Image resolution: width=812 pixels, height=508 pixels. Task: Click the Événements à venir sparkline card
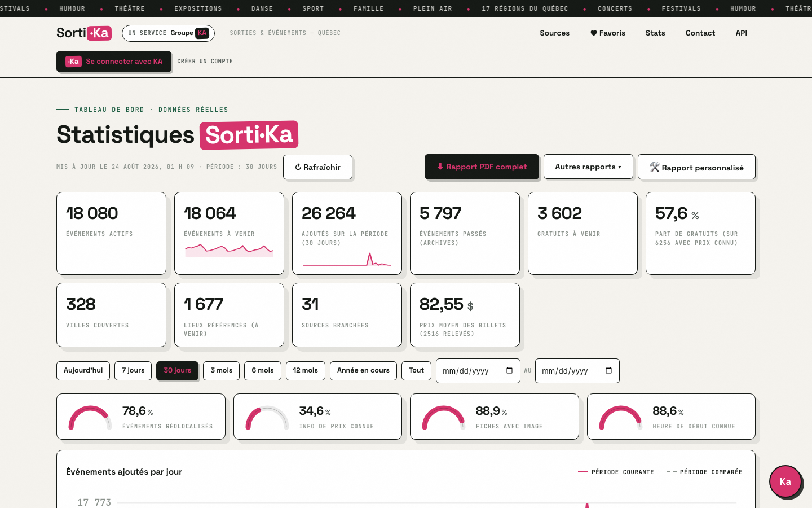click(x=229, y=233)
